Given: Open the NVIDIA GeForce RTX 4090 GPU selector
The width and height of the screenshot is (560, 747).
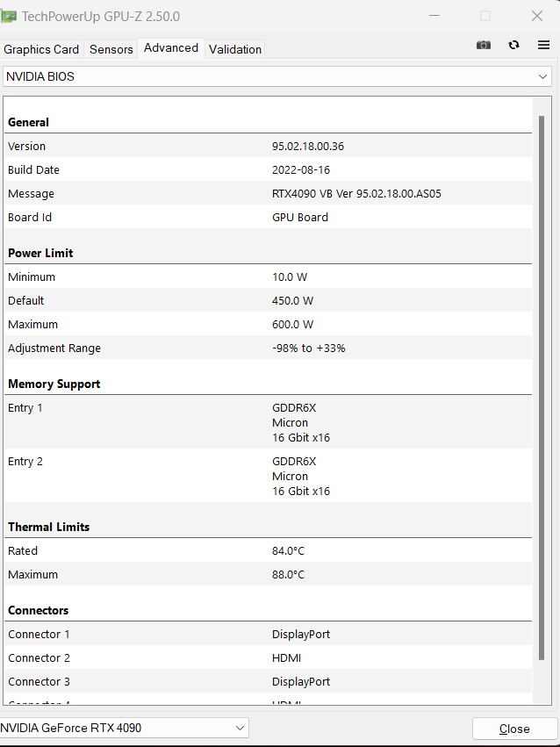Looking at the screenshot, I should (124, 728).
